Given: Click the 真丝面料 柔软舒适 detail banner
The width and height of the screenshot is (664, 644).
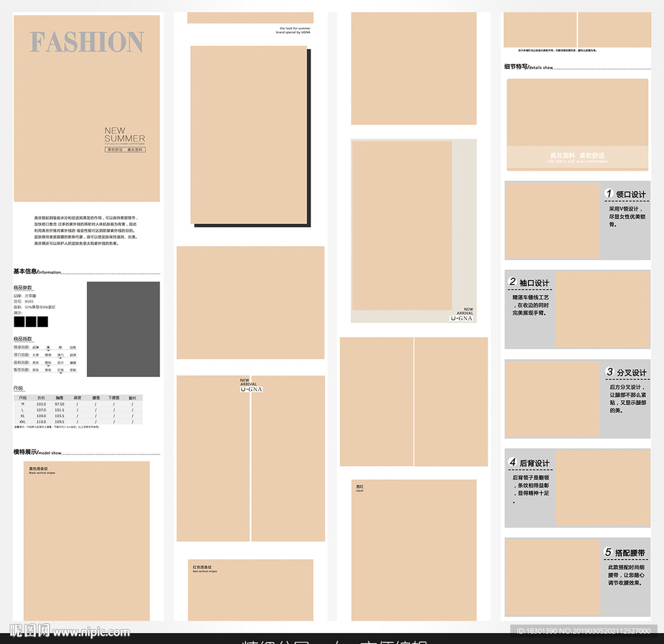Looking at the screenshot, I should (x=577, y=158).
